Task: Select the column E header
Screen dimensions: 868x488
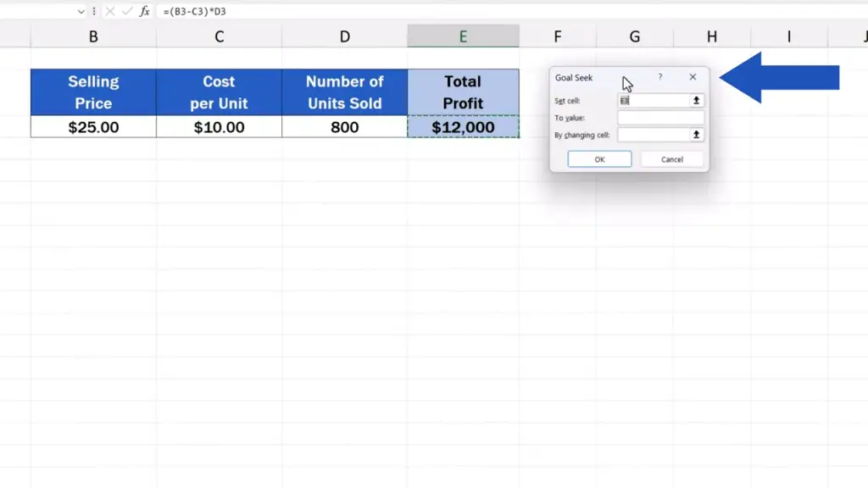Action: (x=463, y=36)
